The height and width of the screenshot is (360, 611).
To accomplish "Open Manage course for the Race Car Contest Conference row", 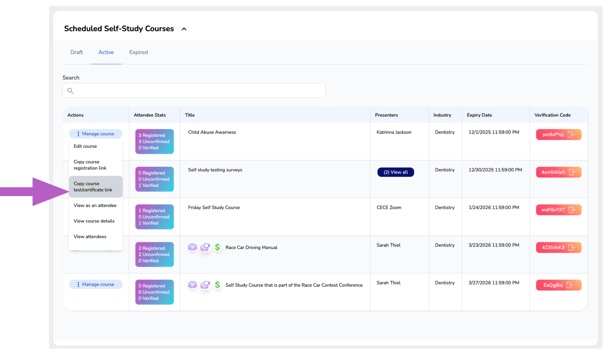I will (96, 284).
